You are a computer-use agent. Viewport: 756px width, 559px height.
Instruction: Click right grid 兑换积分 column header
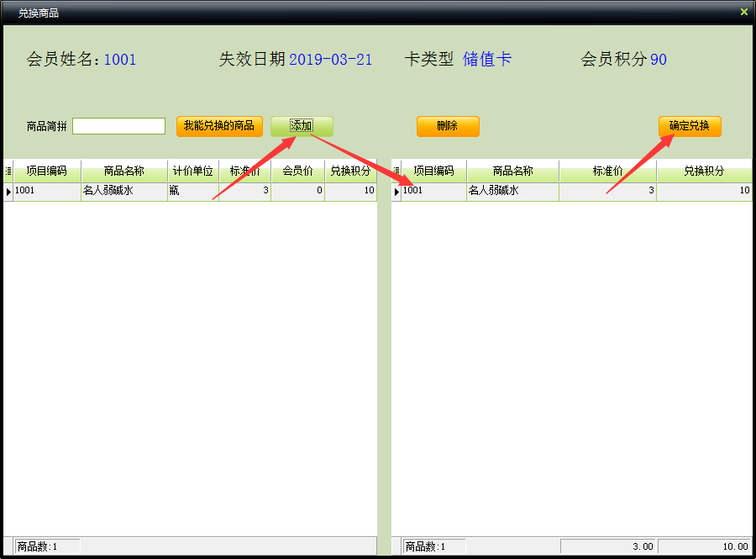tap(704, 171)
